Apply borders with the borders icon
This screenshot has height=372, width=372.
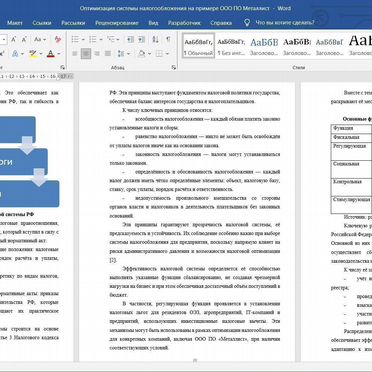click(x=160, y=53)
